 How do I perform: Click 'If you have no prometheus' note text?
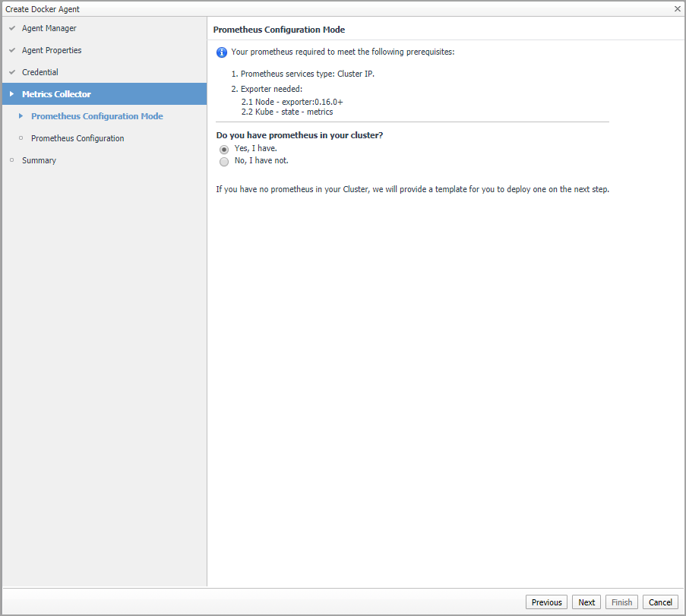(x=413, y=189)
